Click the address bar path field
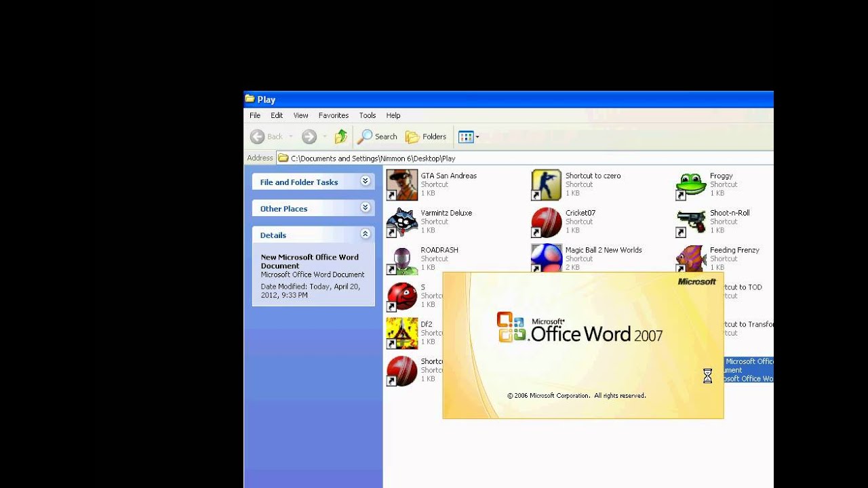 click(525, 158)
